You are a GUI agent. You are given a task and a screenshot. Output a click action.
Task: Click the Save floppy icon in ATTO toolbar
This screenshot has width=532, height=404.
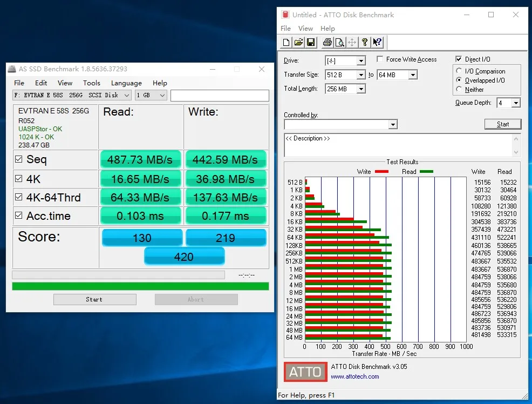(x=310, y=43)
